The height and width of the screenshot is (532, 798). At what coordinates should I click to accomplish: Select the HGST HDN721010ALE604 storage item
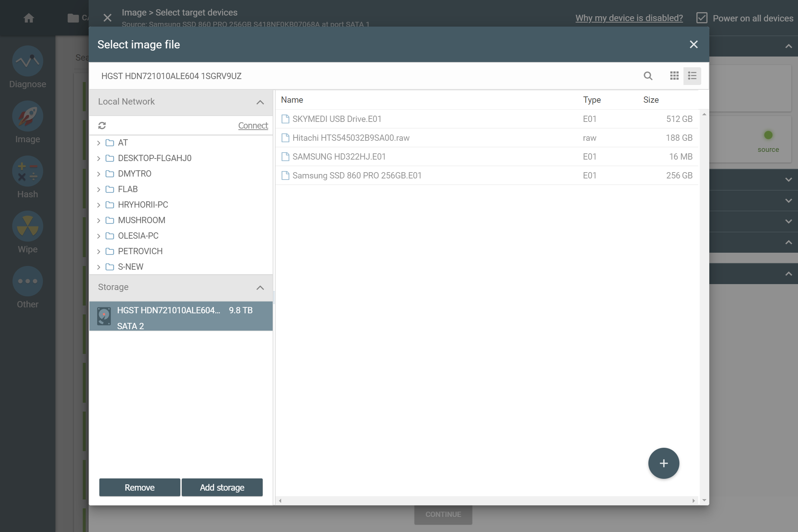[x=181, y=316]
